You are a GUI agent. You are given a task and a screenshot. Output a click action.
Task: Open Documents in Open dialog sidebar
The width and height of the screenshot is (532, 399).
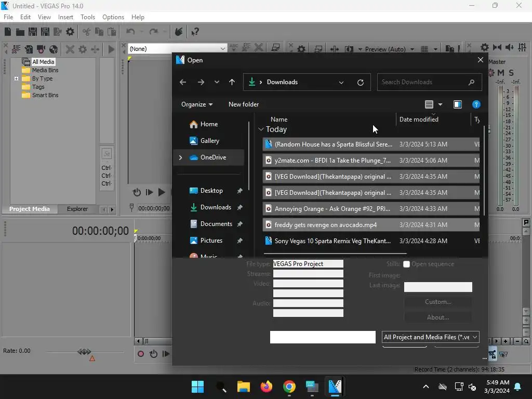coord(216,224)
